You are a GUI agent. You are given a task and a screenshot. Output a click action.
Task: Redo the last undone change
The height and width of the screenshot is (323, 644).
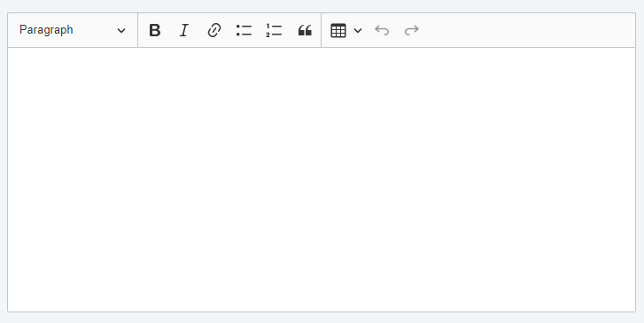click(x=412, y=30)
